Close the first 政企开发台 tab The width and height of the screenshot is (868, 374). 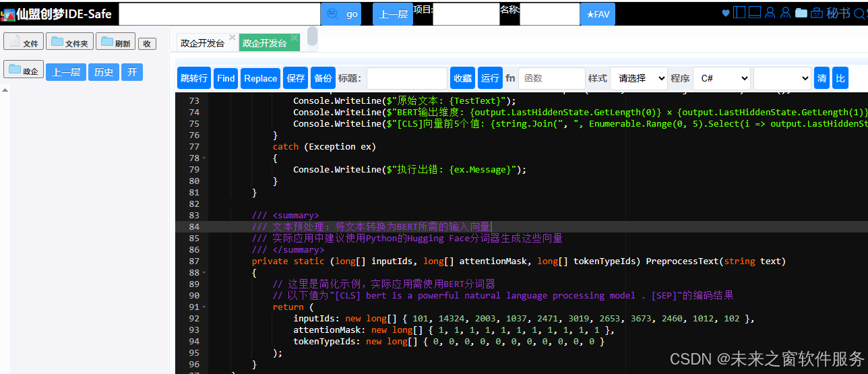coord(232,38)
